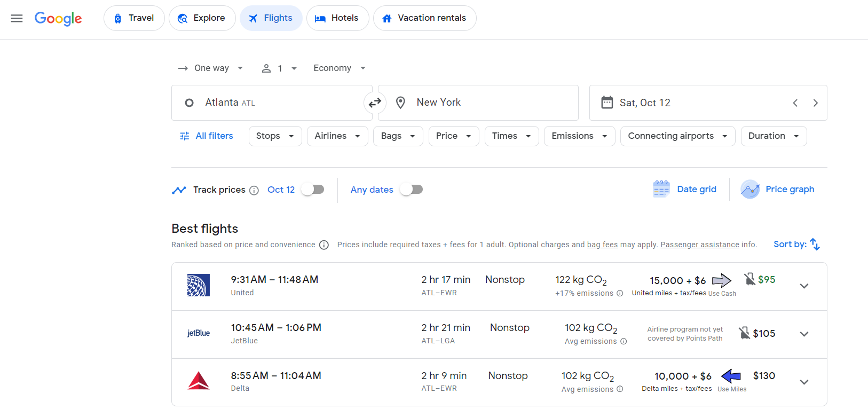
Task: Click the United airline logo
Action: (199, 285)
